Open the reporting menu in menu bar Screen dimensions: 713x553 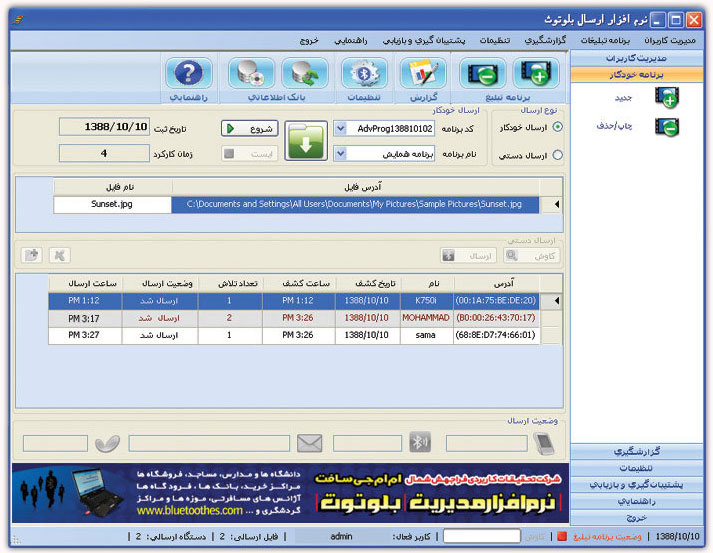[x=545, y=40]
